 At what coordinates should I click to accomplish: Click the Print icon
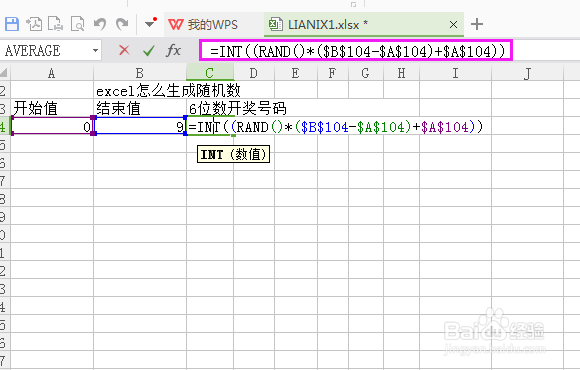[55, 24]
